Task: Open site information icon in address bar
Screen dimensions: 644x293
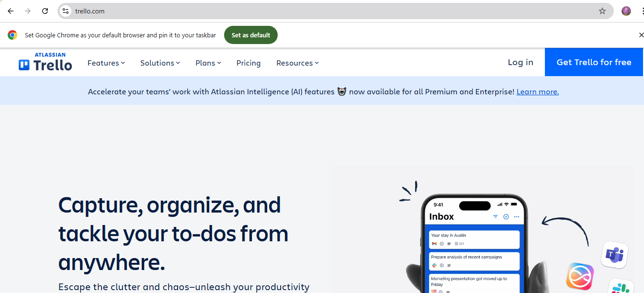Action: [x=66, y=11]
